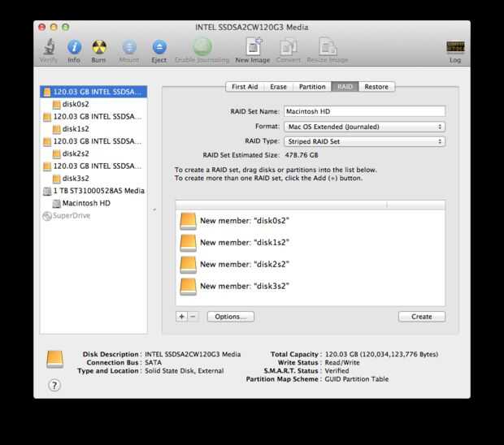The width and height of the screenshot is (504, 445).
Task: Click the New member disk2s2 drive icon
Action: [x=188, y=265]
